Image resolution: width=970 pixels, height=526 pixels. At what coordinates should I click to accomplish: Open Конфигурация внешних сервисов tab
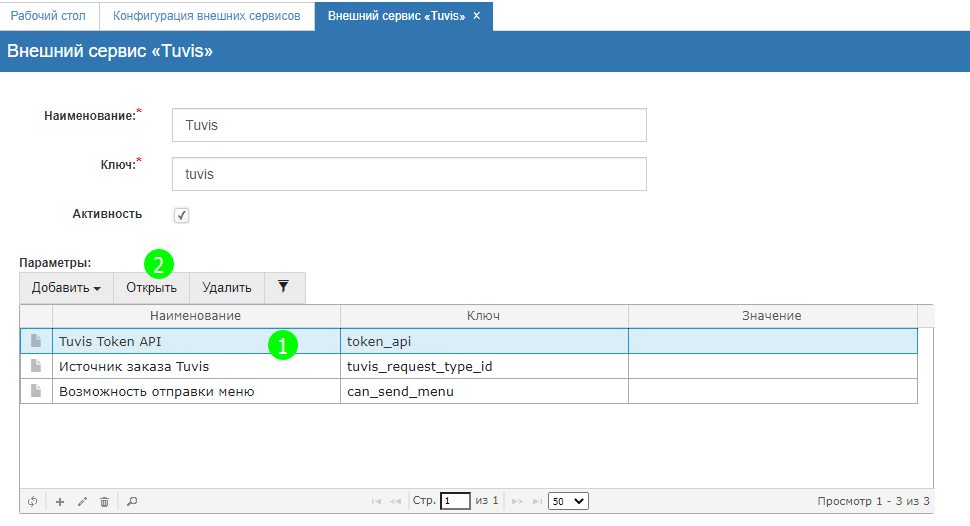[207, 16]
